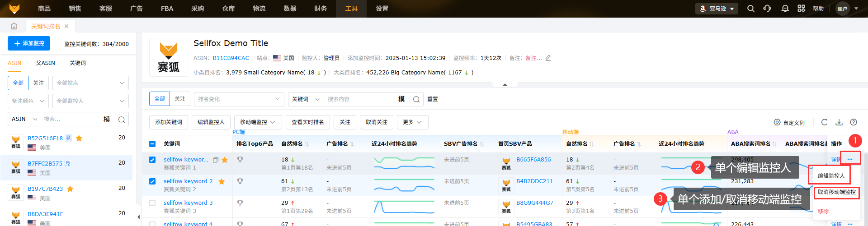
Task: Click the help question-mark icon above the table
Action: (854, 122)
